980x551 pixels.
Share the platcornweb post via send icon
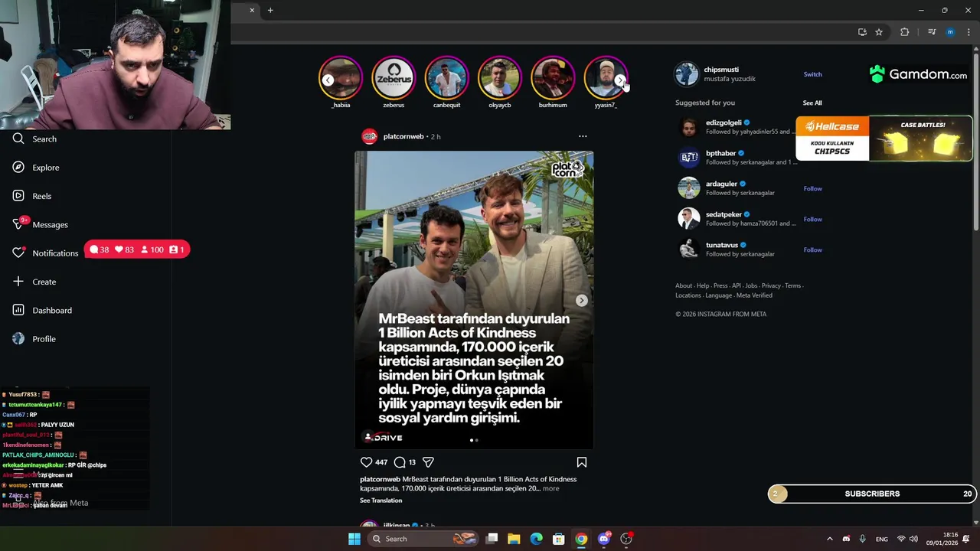click(x=428, y=462)
